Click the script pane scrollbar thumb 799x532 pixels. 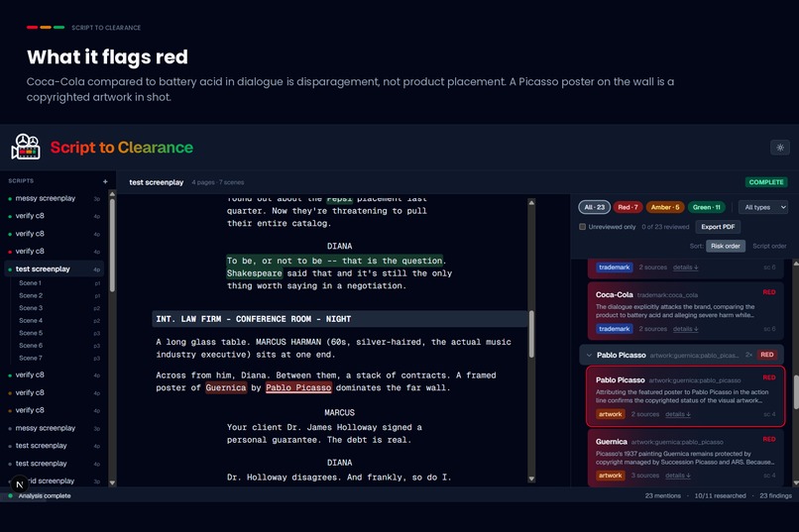pos(531,334)
